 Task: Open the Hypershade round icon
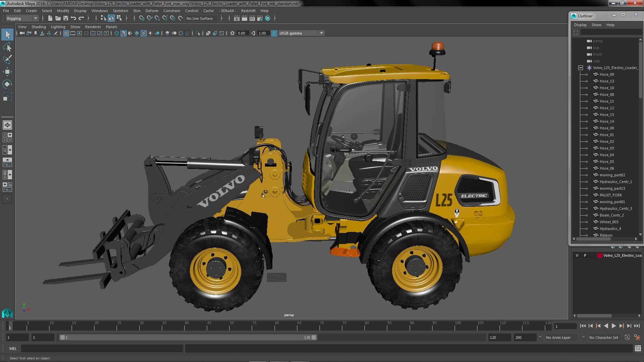point(268,18)
